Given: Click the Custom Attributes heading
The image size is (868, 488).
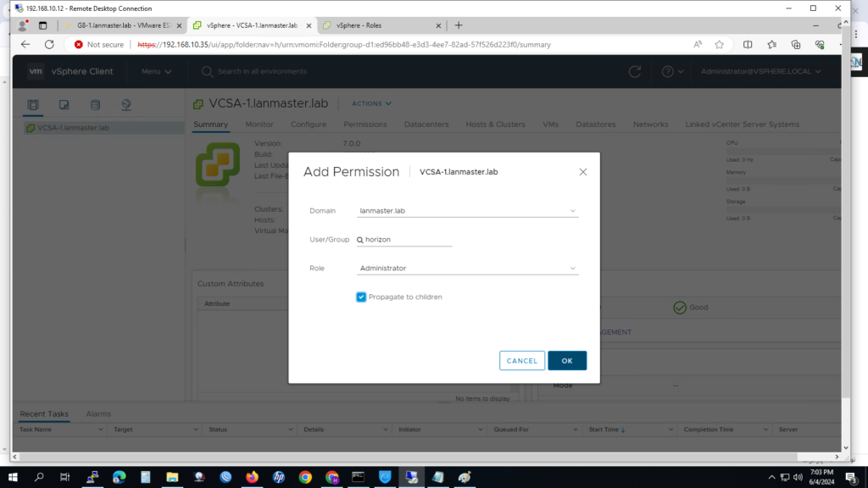Looking at the screenshot, I should coord(231,284).
